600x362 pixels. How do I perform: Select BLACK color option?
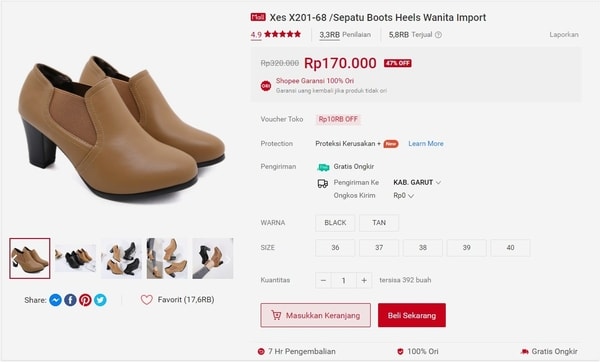(335, 223)
